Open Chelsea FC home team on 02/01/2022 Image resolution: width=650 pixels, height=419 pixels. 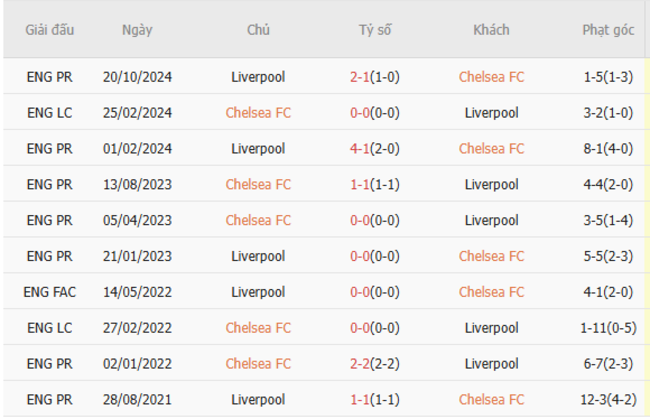pyautogui.click(x=258, y=364)
